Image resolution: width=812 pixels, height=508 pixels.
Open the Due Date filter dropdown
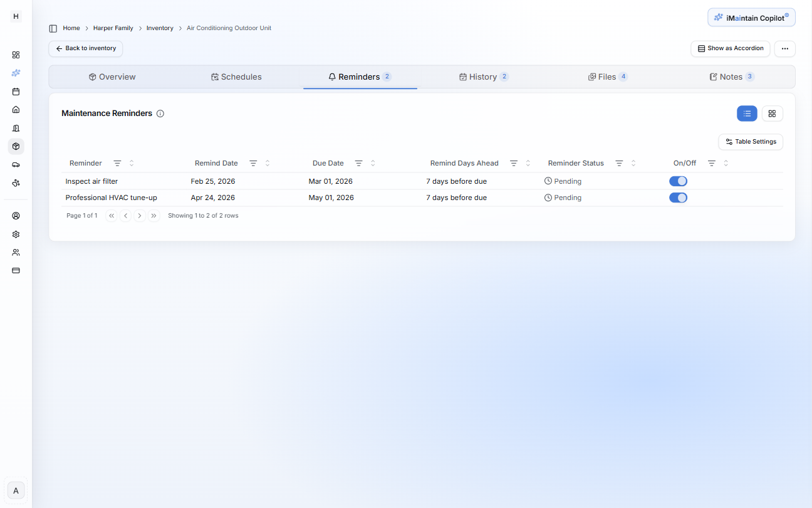point(358,162)
